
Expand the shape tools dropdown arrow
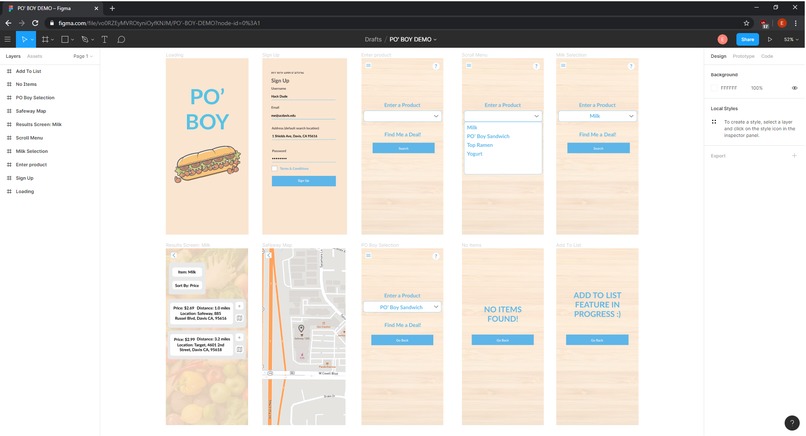click(x=72, y=40)
